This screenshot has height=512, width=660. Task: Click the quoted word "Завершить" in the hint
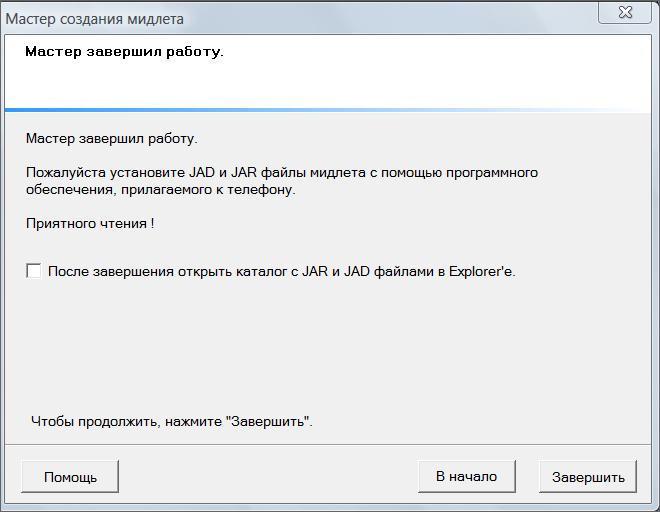click(270, 421)
